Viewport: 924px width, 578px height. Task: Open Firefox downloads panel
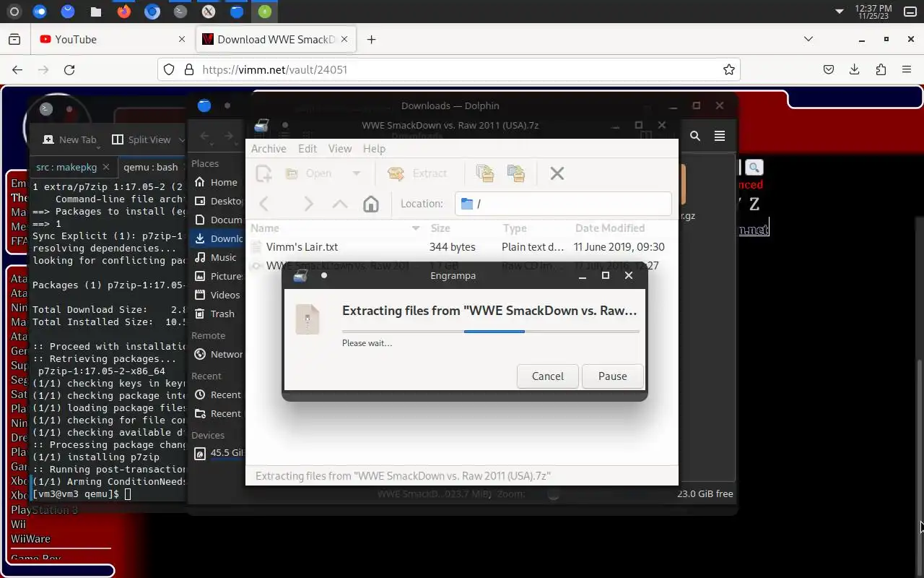(x=855, y=69)
